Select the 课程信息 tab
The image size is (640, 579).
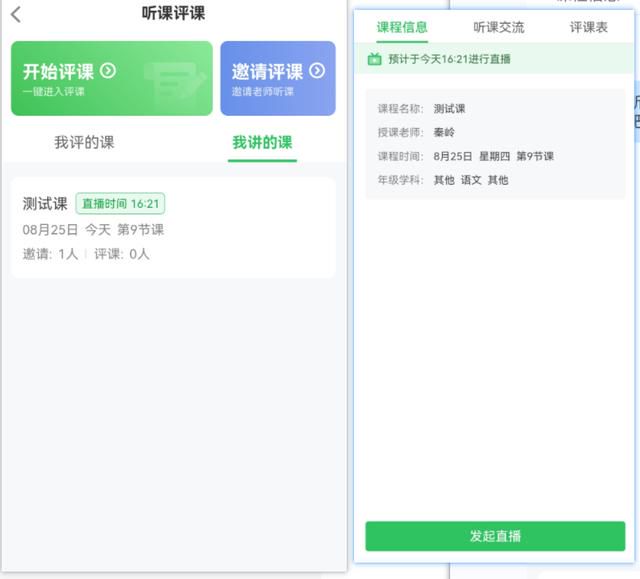click(402, 27)
